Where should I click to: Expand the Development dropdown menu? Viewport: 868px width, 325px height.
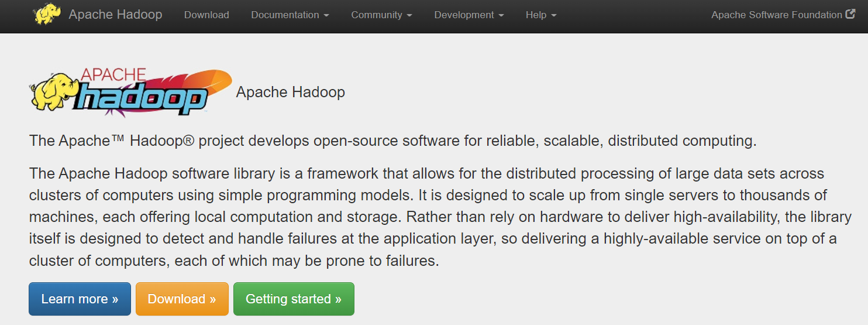tap(469, 15)
